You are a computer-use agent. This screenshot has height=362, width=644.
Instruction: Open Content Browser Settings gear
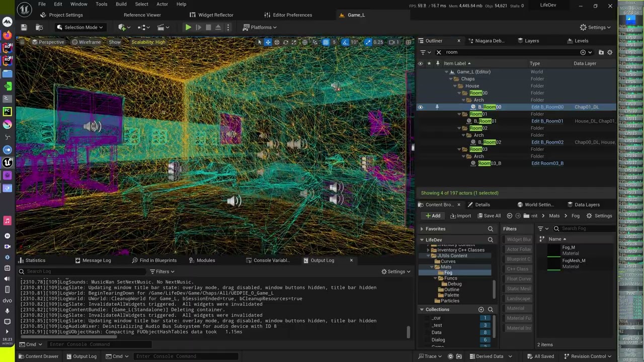[599, 216]
